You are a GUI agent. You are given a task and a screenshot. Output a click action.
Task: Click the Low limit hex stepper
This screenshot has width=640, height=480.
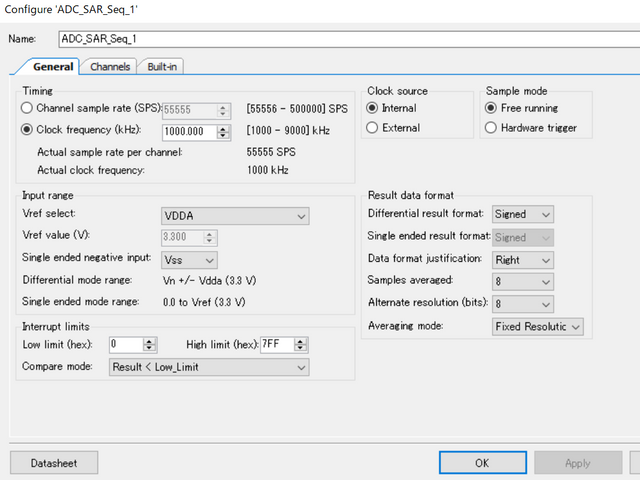150,345
